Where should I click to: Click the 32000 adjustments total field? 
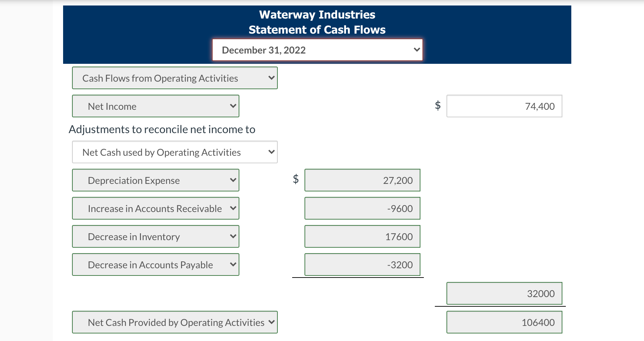504,293
